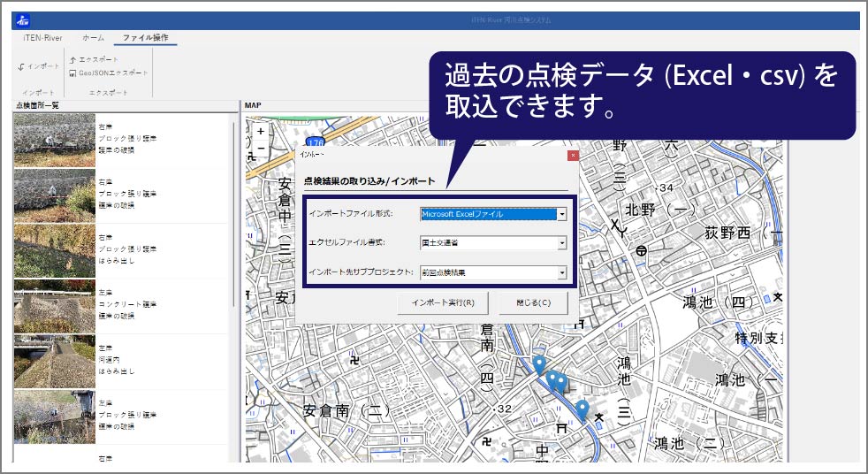Viewport: 868px width, 474px height.
Task: Select thumbnail for 左岸 ブロック張り護岸 entry
Action: pos(54,417)
